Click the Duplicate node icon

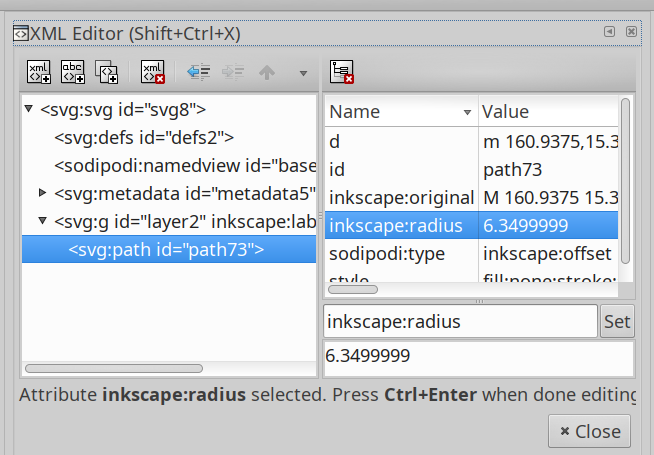106,71
